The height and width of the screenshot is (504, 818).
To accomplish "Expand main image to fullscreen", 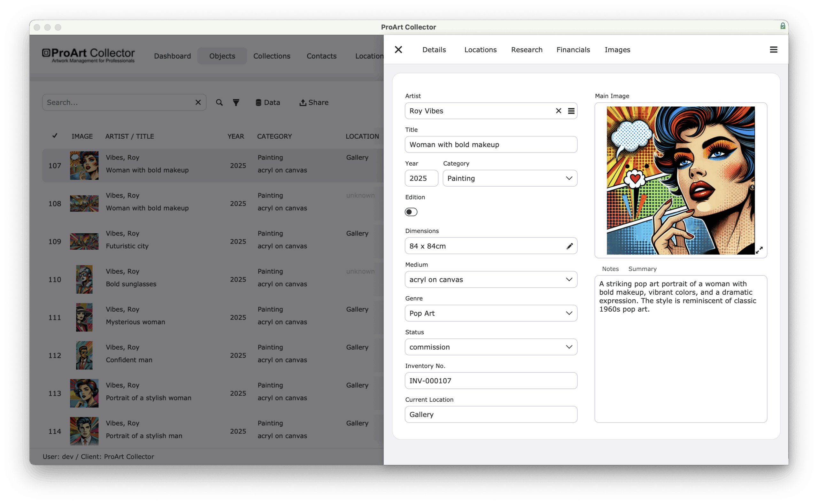I will 759,250.
